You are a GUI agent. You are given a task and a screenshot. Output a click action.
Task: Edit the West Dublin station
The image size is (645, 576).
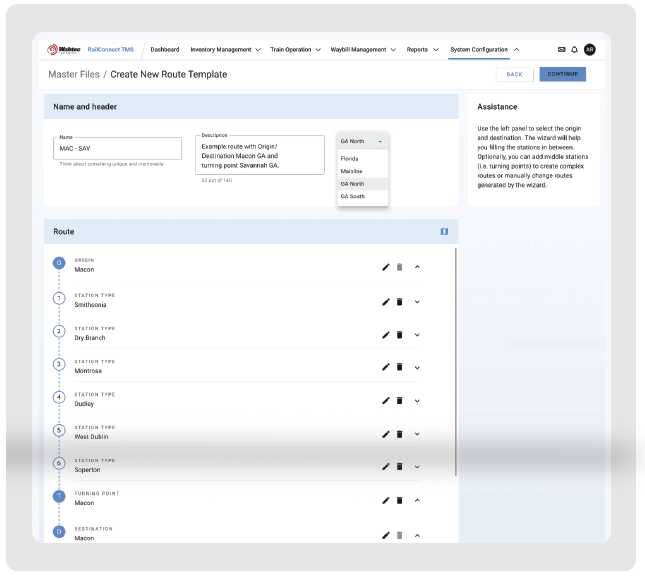(x=386, y=434)
